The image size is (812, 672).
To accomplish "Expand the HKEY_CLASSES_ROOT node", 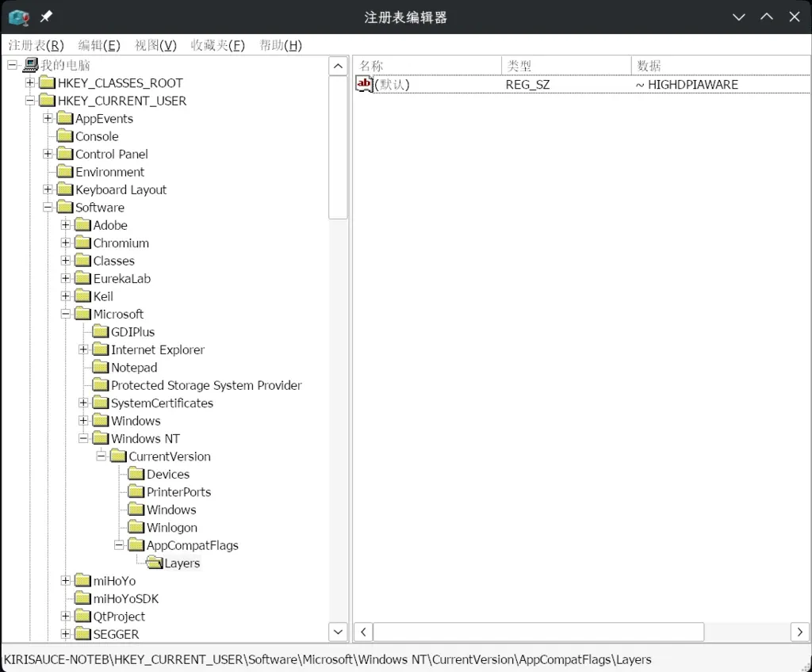I will 30,83.
